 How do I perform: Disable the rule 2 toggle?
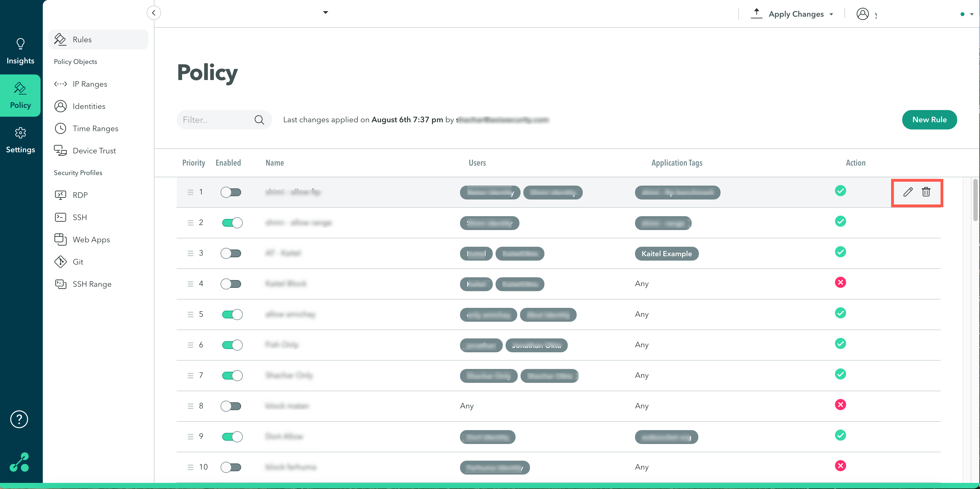[x=232, y=223]
